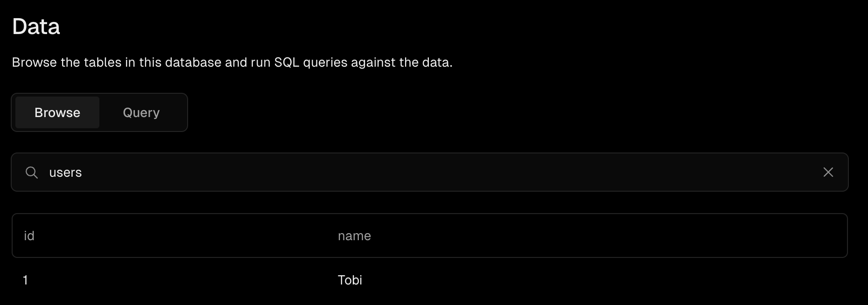
Task: Click the space between 'id' and 'name' headers
Action: pyautogui.click(x=187, y=236)
